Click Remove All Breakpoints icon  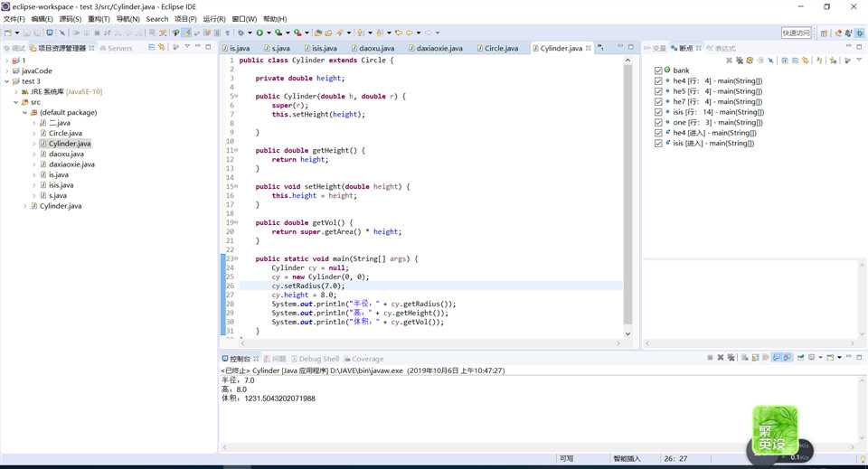pos(740,61)
